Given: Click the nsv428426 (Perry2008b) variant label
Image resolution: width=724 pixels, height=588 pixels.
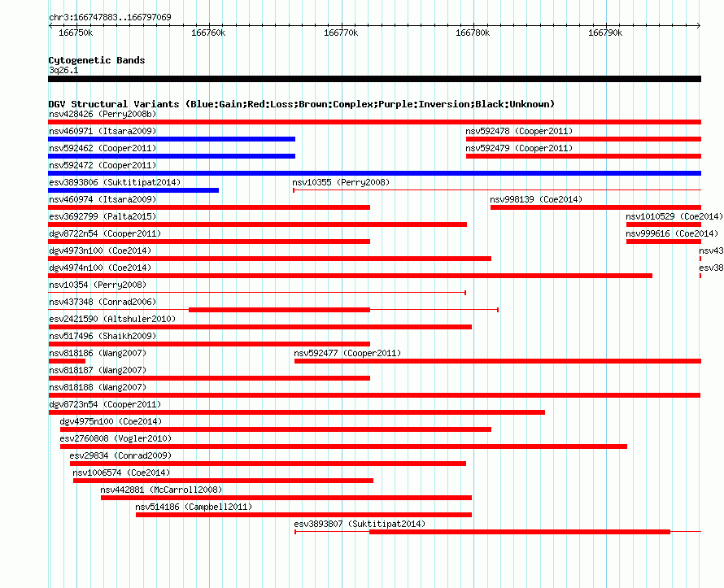Looking at the screenshot, I should 102,114.
